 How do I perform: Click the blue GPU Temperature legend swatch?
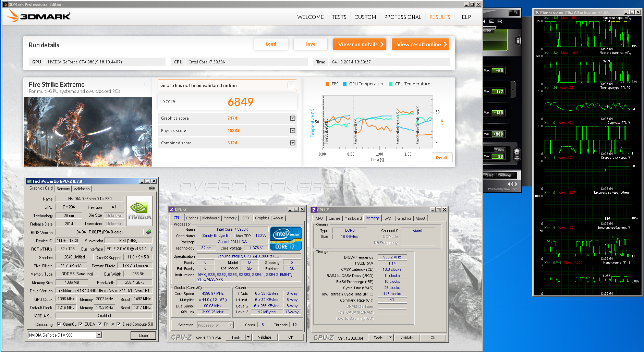pos(345,84)
